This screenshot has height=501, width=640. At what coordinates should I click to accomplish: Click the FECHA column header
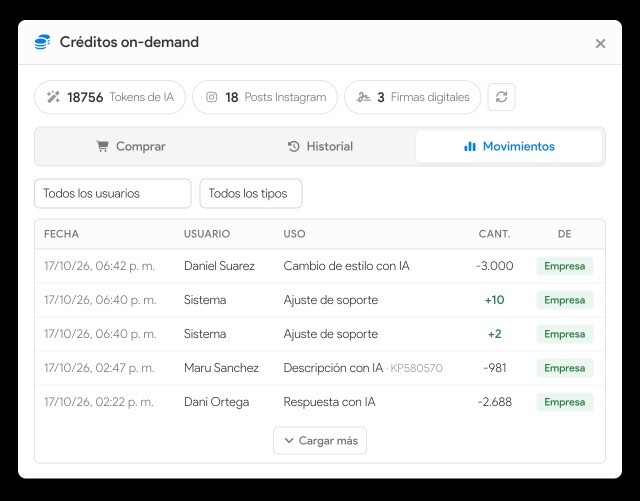[61, 234]
